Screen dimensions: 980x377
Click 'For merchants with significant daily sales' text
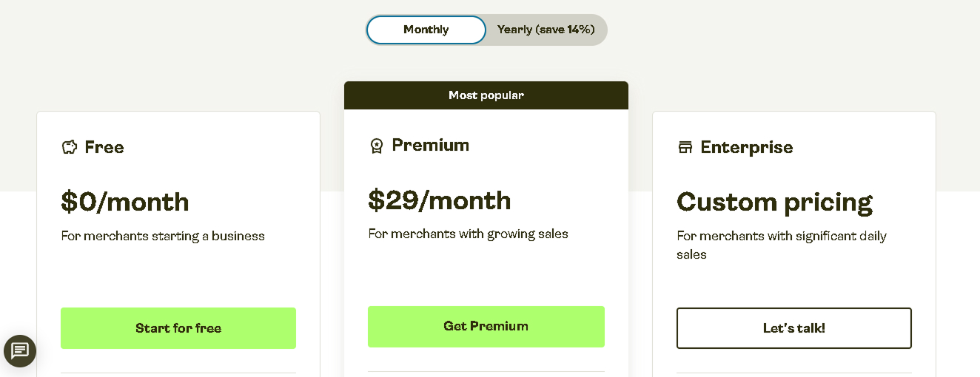click(x=782, y=245)
